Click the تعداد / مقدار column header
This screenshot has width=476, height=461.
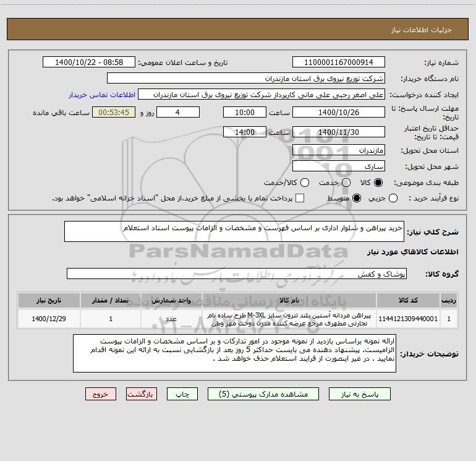[x=111, y=301]
